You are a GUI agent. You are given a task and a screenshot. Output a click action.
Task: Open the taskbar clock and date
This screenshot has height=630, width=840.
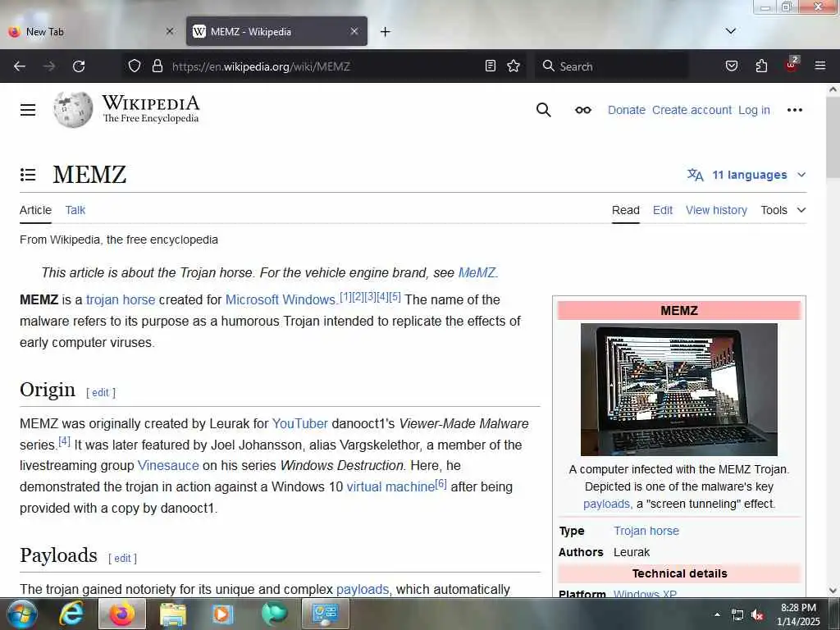pos(798,614)
